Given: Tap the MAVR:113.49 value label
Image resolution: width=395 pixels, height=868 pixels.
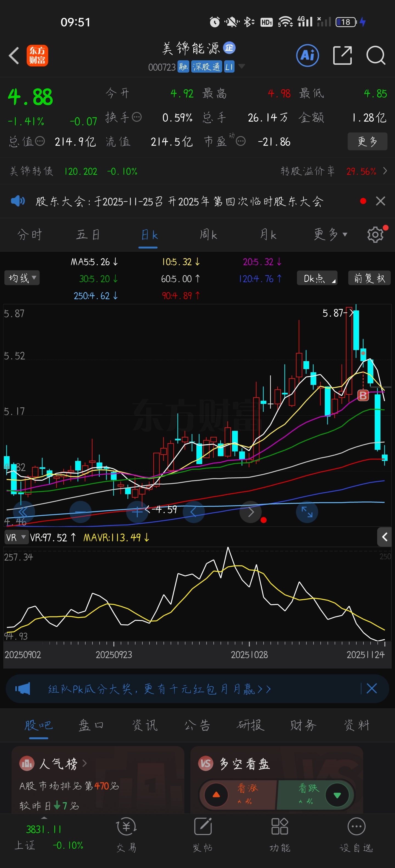Looking at the screenshot, I should [x=116, y=537].
